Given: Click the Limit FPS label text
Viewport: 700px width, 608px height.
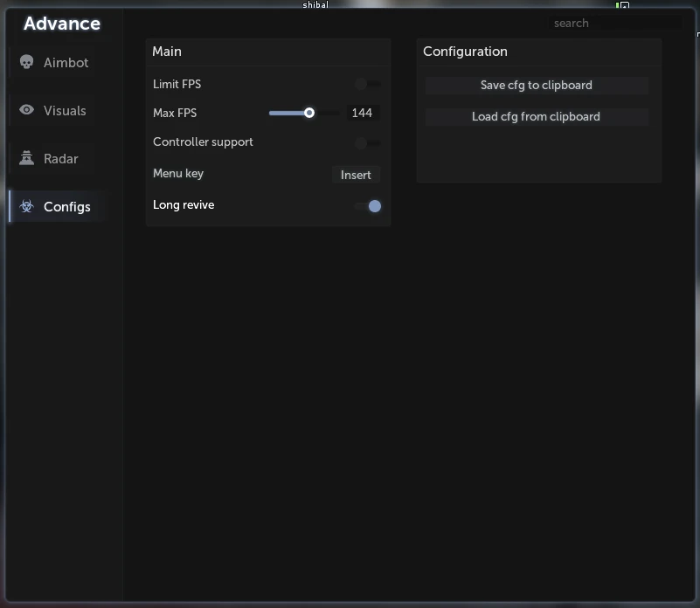Looking at the screenshot, I should coord(177,84).
